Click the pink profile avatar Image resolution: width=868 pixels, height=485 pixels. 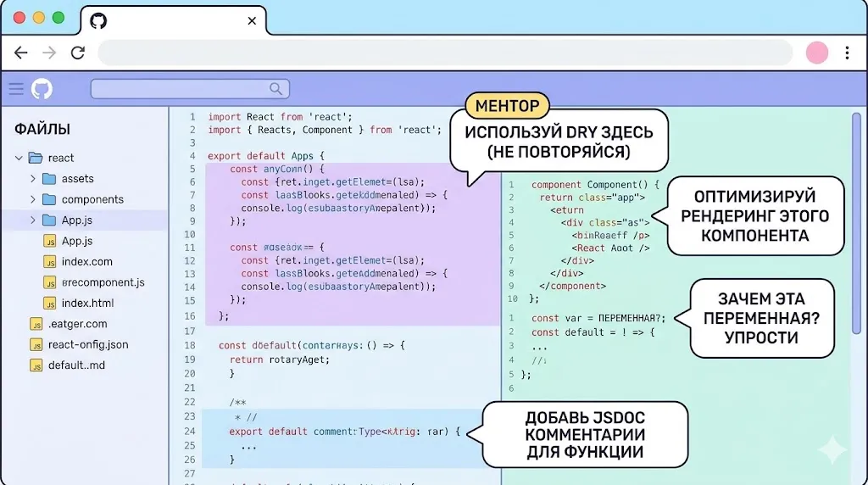(816, 53)
